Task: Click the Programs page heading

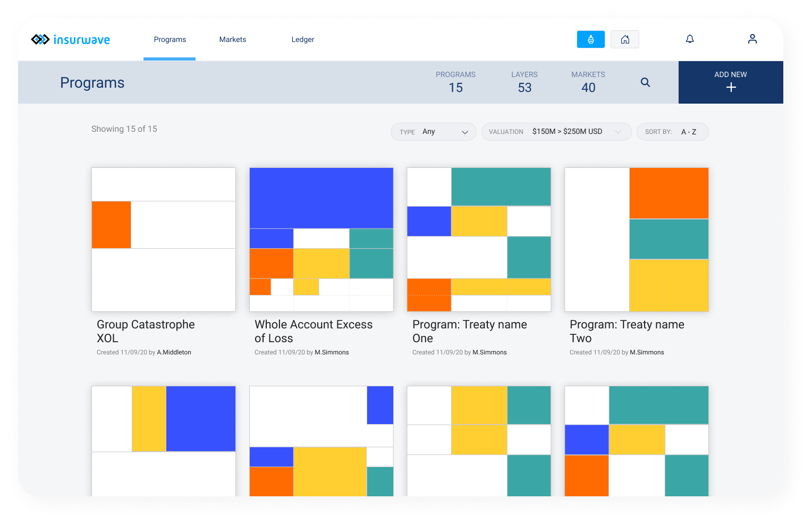Action: (x=92, y=83)
